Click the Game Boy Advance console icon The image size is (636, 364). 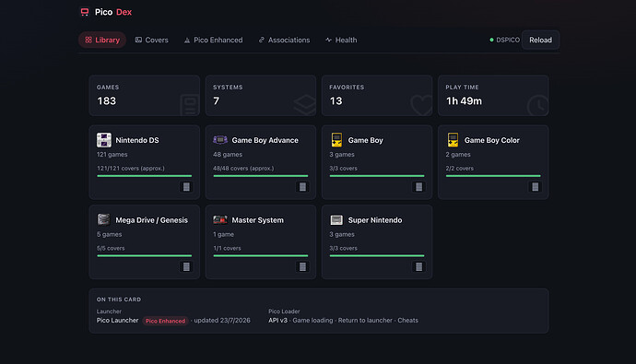220,140
